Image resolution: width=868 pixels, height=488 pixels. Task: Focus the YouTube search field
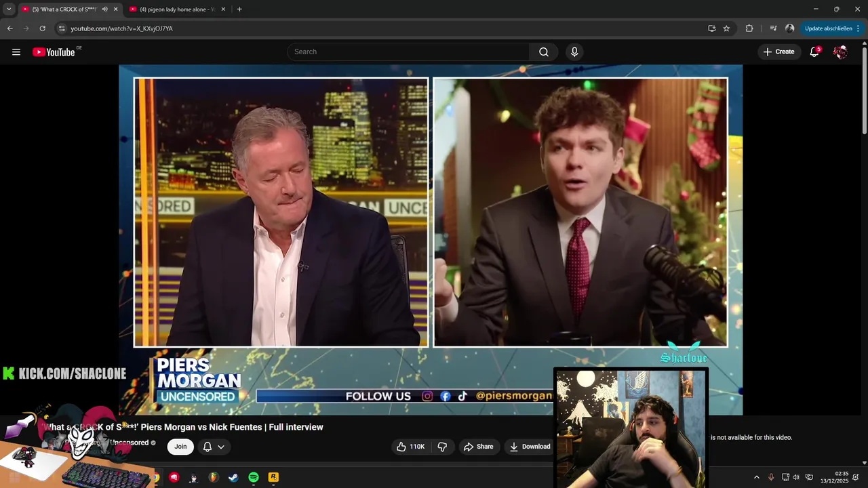[x=409, y=52]
